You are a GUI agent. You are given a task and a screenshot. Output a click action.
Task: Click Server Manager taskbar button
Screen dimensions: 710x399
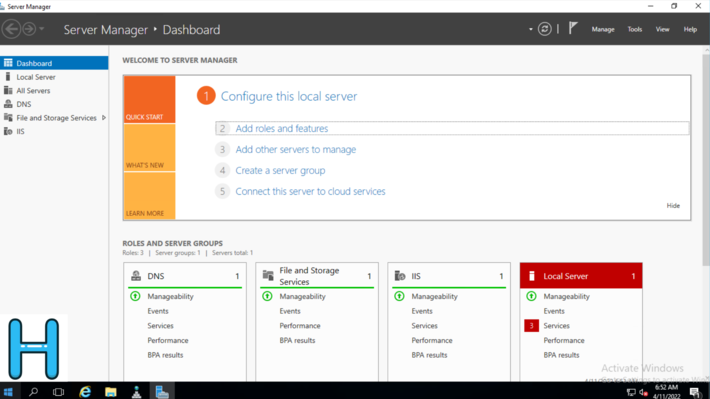pos(162,391)
